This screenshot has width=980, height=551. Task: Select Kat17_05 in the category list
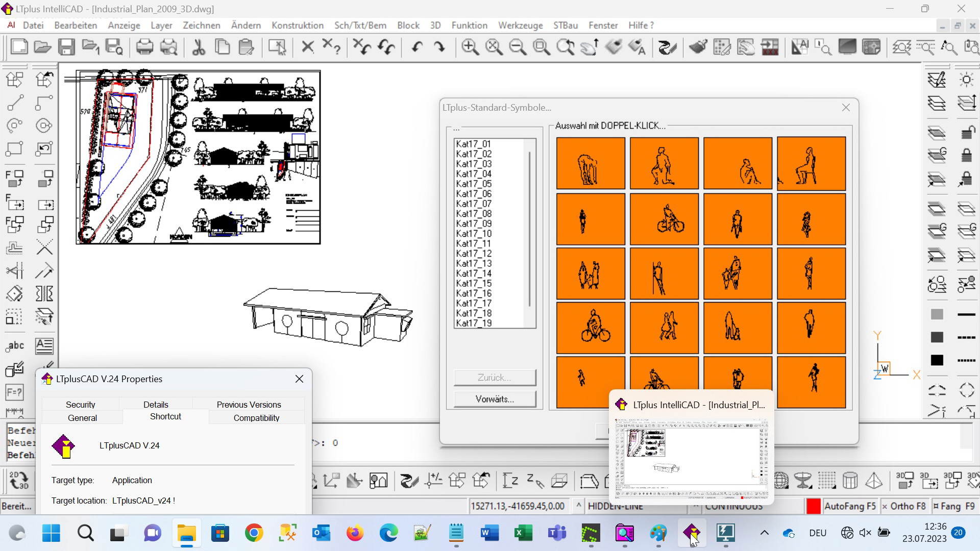pos(474,184)
